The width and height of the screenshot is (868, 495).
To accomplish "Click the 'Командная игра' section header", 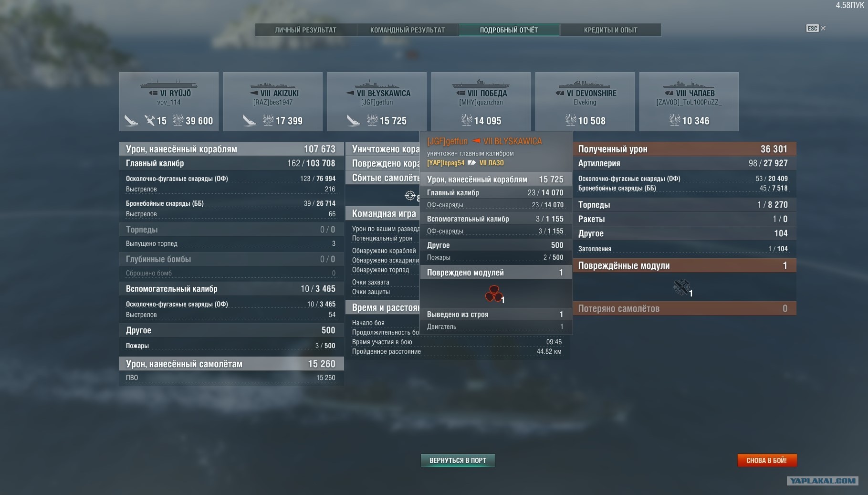I will pos(383,214).
